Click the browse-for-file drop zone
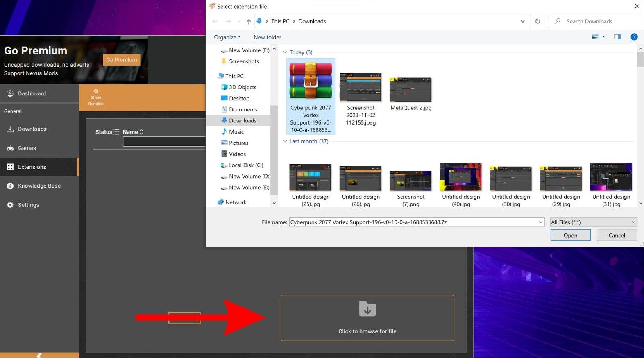 (x=367, y=318)
